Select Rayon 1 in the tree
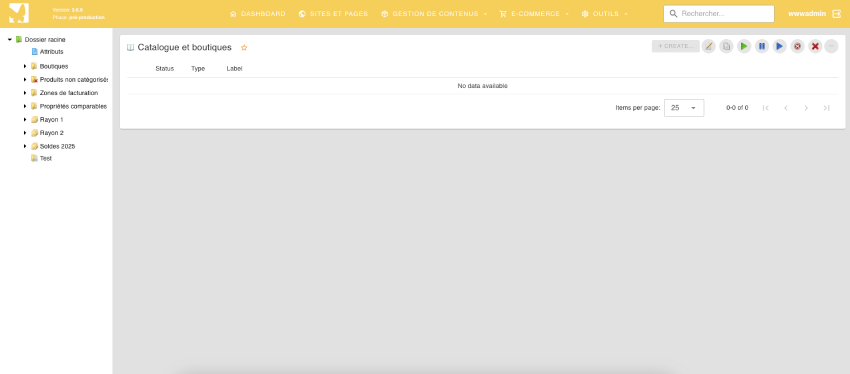850x374 pixels. pyautogui.click(x=51, y=119)
